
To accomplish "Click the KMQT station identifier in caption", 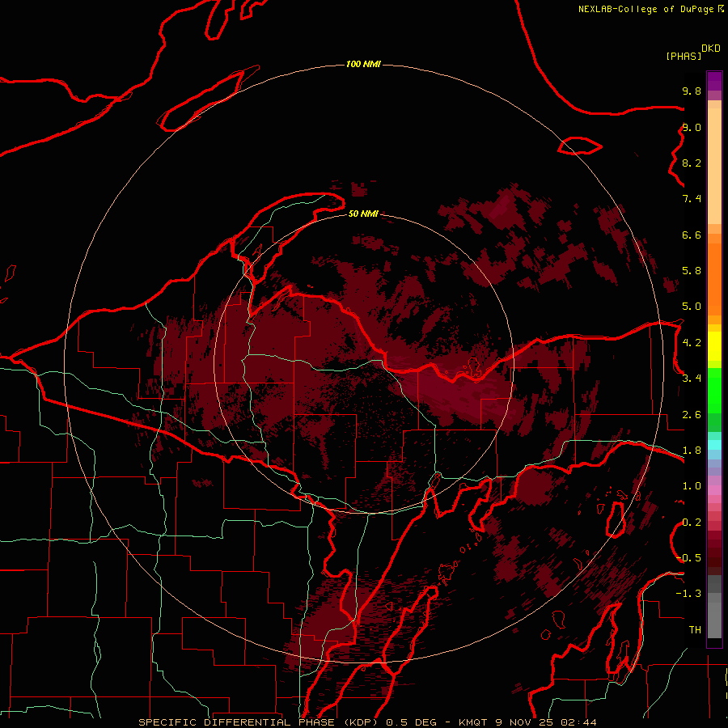I will [x=473, y=722].
